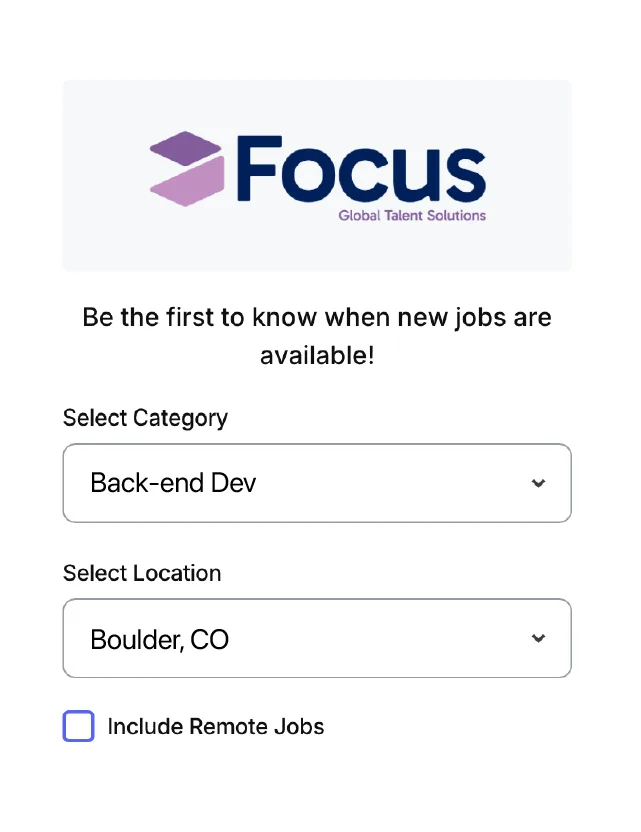Click the navy "Focus" wordmark
The width and height of the screenshot is (641, 832).
coord(361,169)
